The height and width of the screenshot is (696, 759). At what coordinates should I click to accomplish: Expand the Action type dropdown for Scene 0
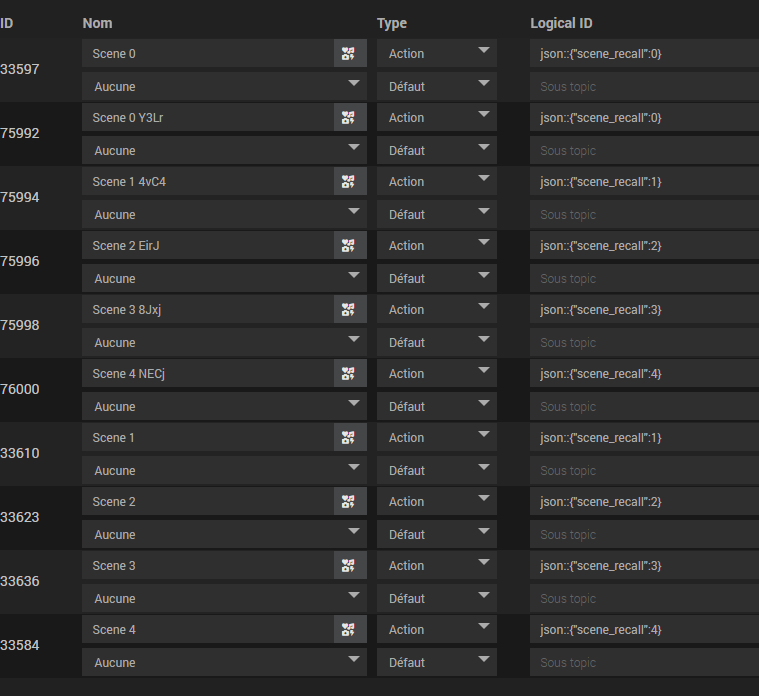(436, 54)
